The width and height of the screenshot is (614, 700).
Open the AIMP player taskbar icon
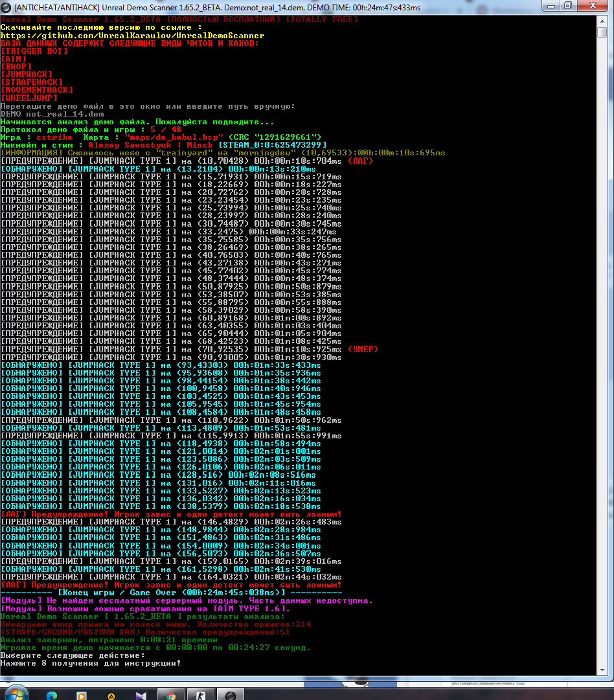coord(111,696)
